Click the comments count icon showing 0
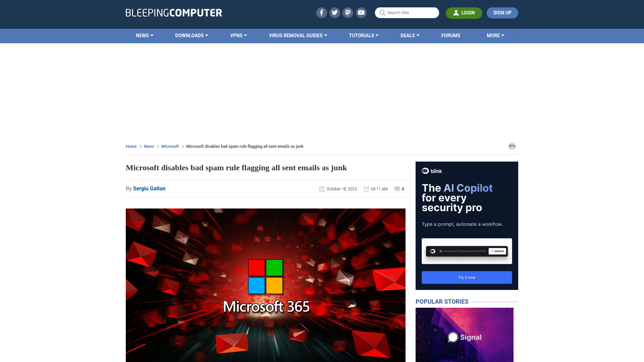The width and height of the screenshot is (644, 362). click(399, 189)
